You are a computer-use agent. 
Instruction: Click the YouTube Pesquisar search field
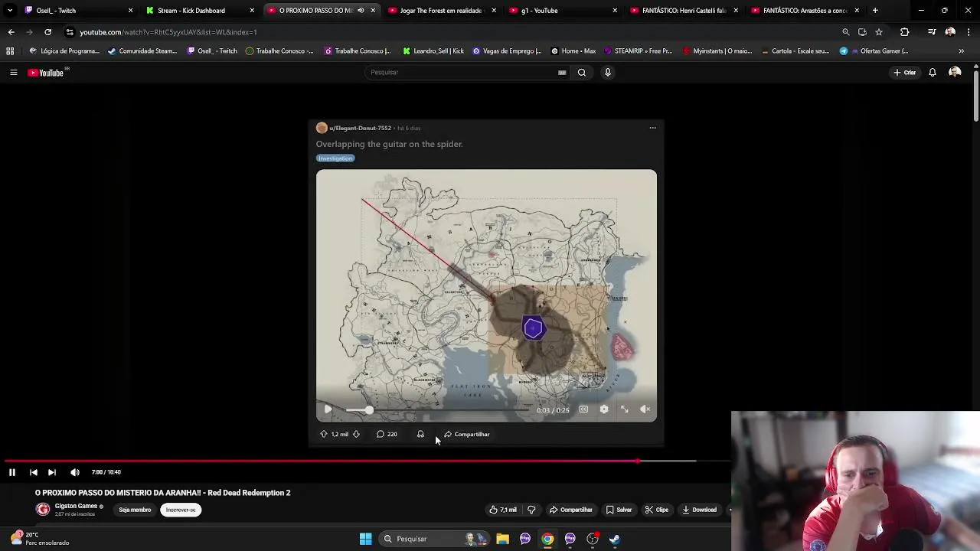click(459, 73)
